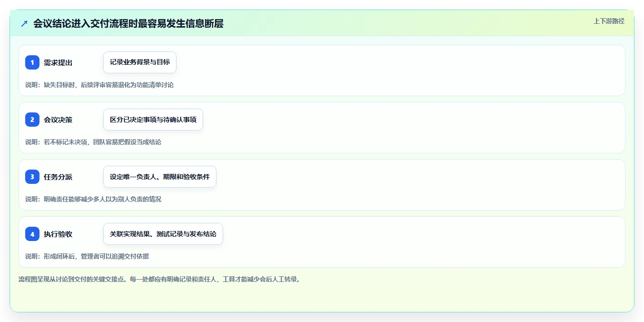Select the 记录业务背景与目标 chip
Image resolution: width=644 pixels, height=322 pixels.
140,62
